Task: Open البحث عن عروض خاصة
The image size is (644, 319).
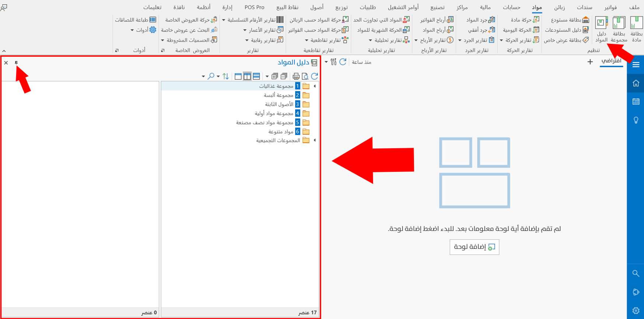Action: click(189, 30)
